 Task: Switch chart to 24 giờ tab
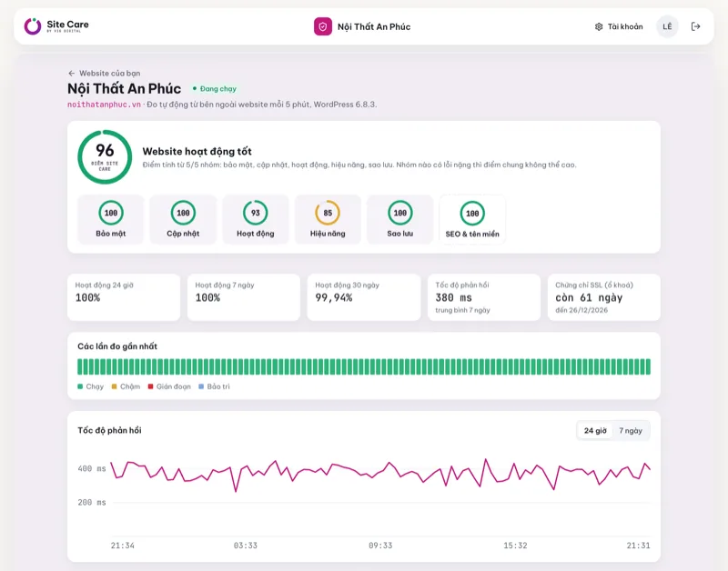coord(595,430)
